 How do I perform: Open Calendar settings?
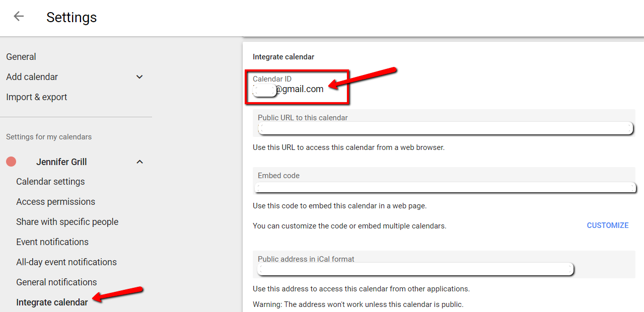(50, 182)
